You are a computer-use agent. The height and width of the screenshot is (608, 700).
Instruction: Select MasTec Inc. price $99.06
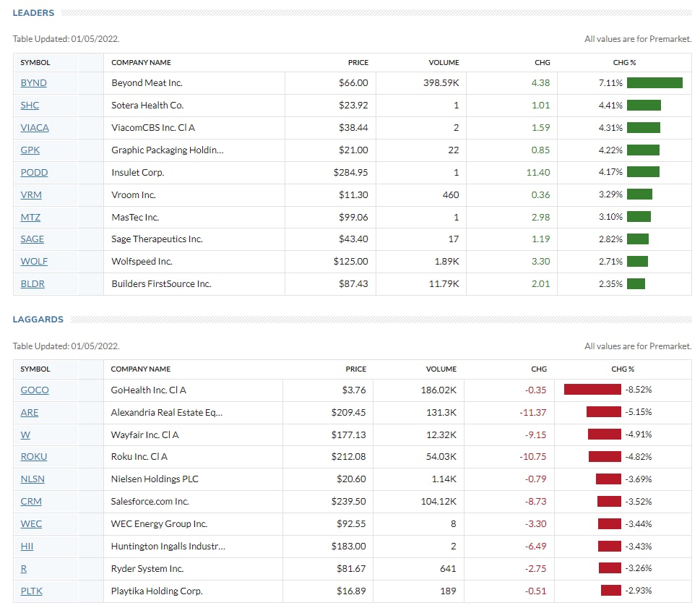(x=353, y=217)
